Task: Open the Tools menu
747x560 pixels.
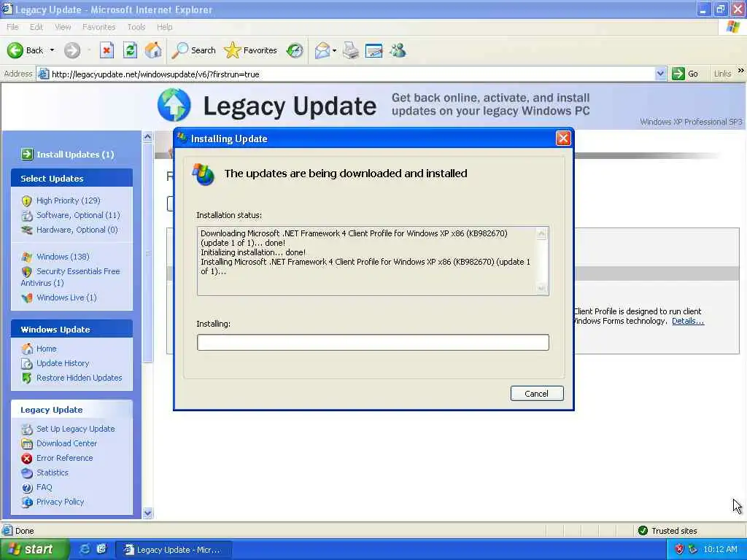Action: 136,27
